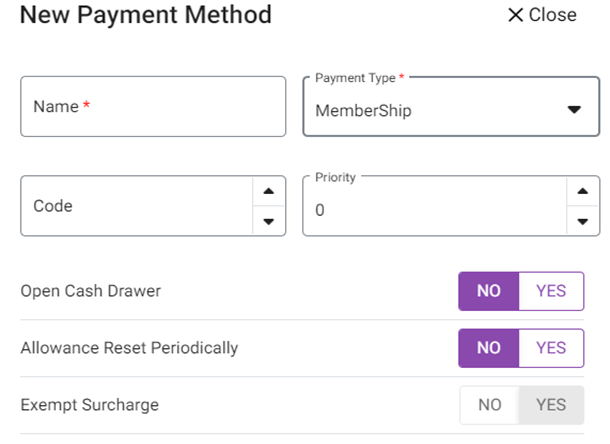The image size is (610, 444).
Task: Close the New Payment Method dialog
Action: [x=541, y=15]
